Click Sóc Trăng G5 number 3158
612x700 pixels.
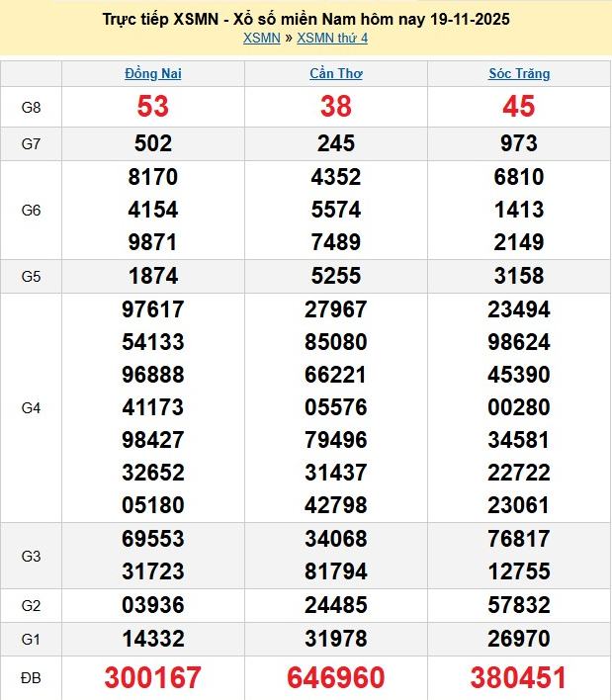519,276
